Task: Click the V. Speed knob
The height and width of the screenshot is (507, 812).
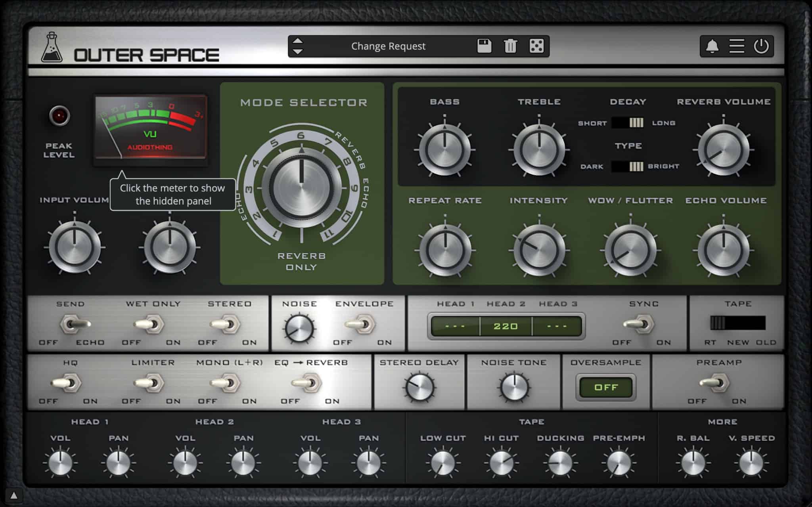Action: click(x=751, y=462)
